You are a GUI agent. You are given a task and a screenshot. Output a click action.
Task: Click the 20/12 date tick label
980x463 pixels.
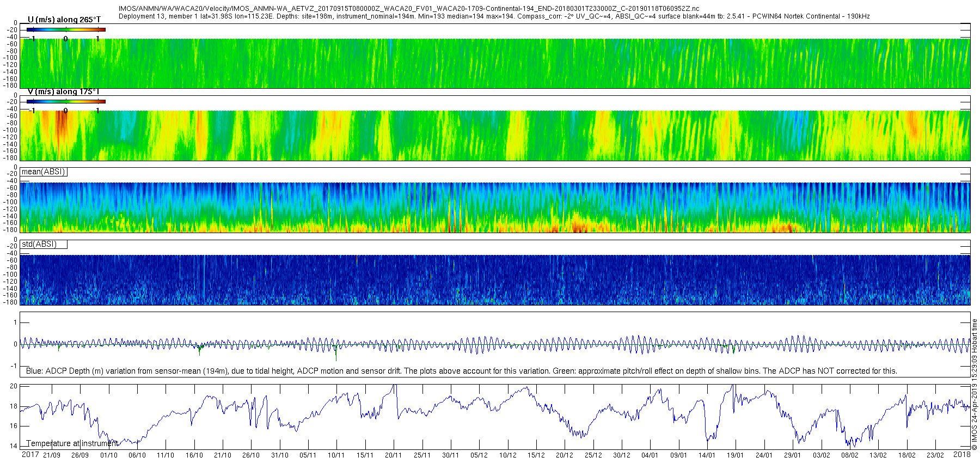click(x=565, y=455)
